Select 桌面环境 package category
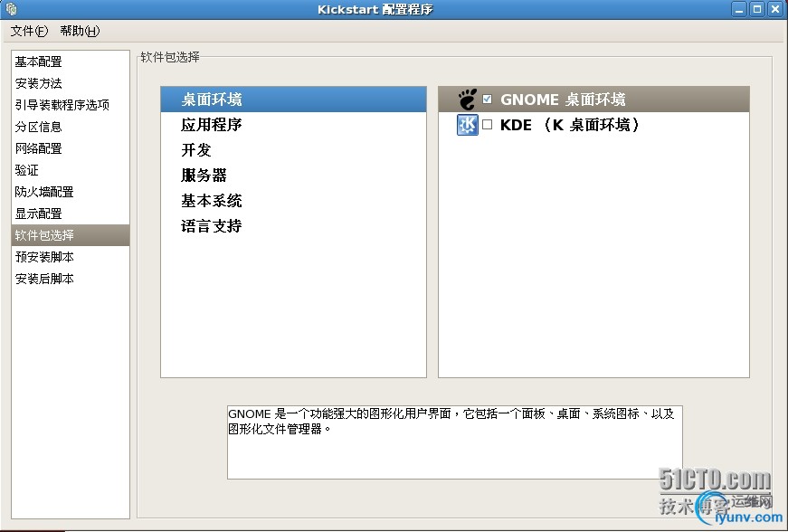This screenshot has height=532, width=788. coord(293,100)
